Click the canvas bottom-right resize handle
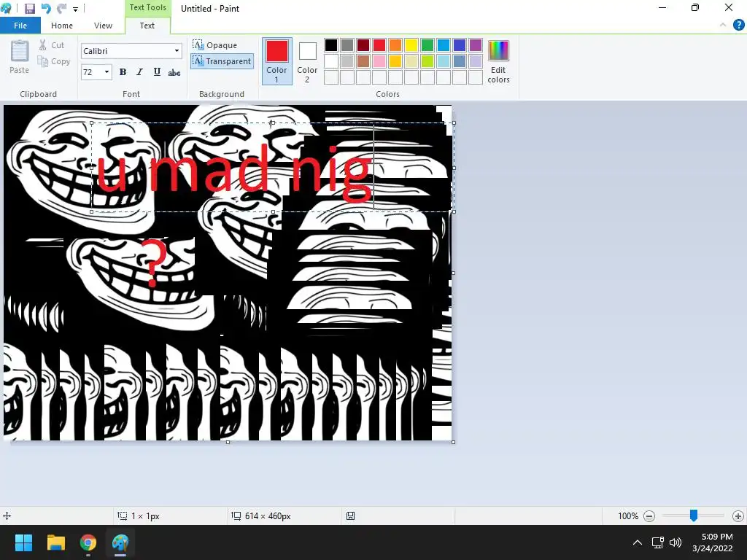The height and width of the screenshot is (560, 747). coord(453,443)
